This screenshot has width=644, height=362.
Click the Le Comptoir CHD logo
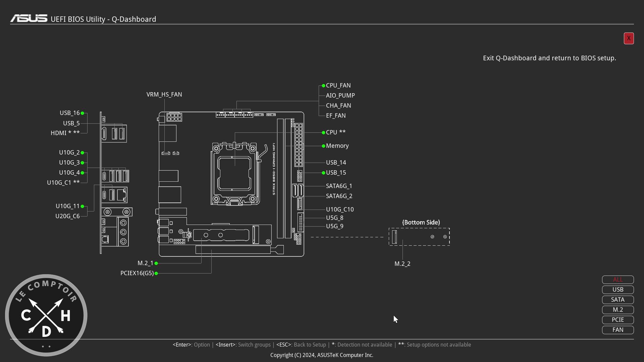pyautogui.click(x=46, y=315)
